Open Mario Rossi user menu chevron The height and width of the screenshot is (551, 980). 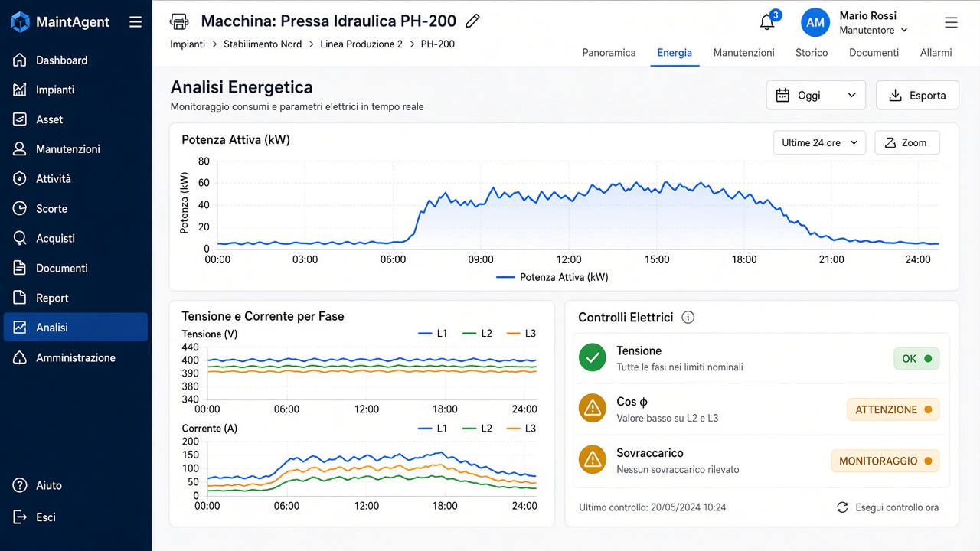tap(904, 31)
